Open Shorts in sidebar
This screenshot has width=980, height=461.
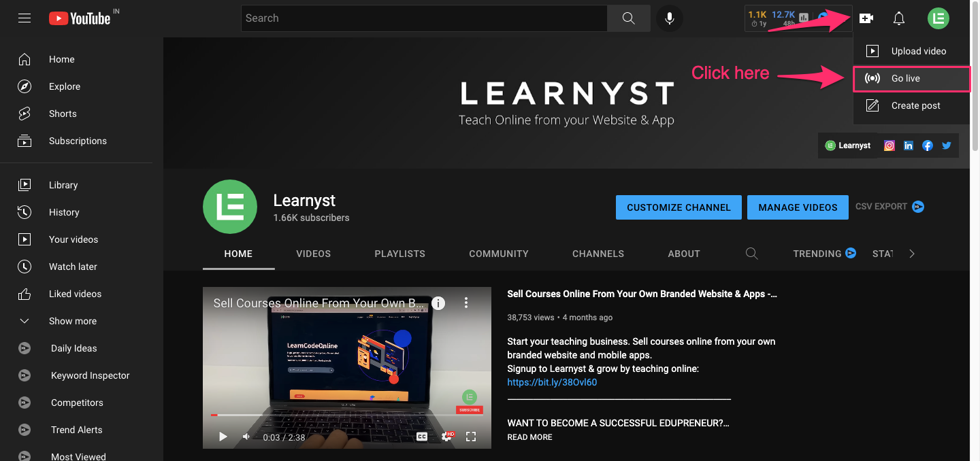click(x=82, y=114)
